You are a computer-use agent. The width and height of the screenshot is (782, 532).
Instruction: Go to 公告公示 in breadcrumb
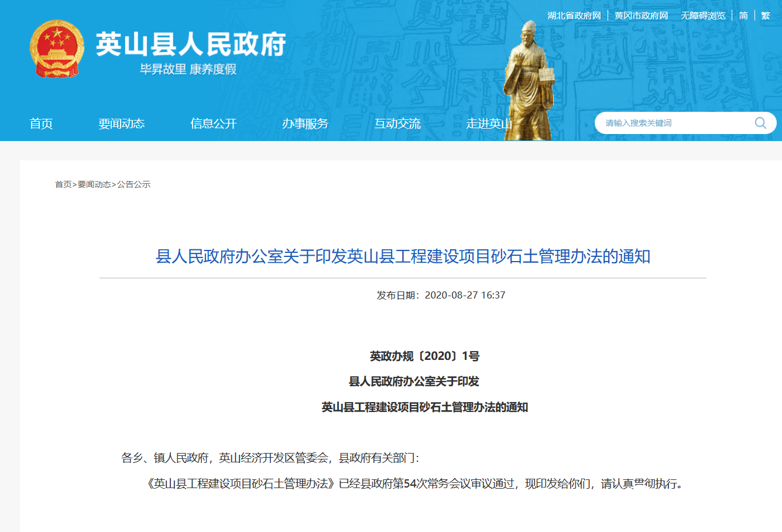(134, 184)
